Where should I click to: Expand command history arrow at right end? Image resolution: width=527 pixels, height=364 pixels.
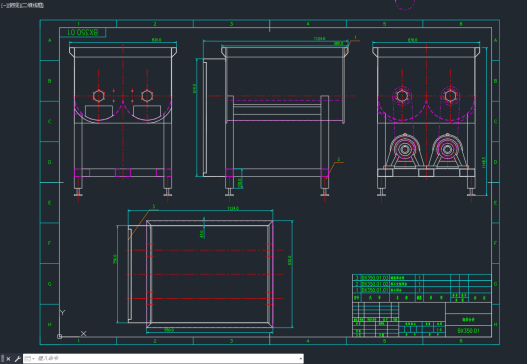point(300,359)
